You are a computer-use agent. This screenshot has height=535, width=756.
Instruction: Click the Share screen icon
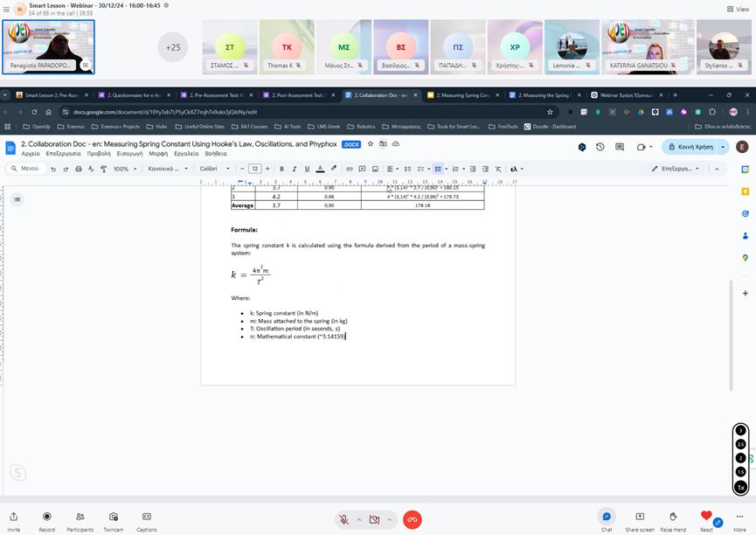[639, 517]
